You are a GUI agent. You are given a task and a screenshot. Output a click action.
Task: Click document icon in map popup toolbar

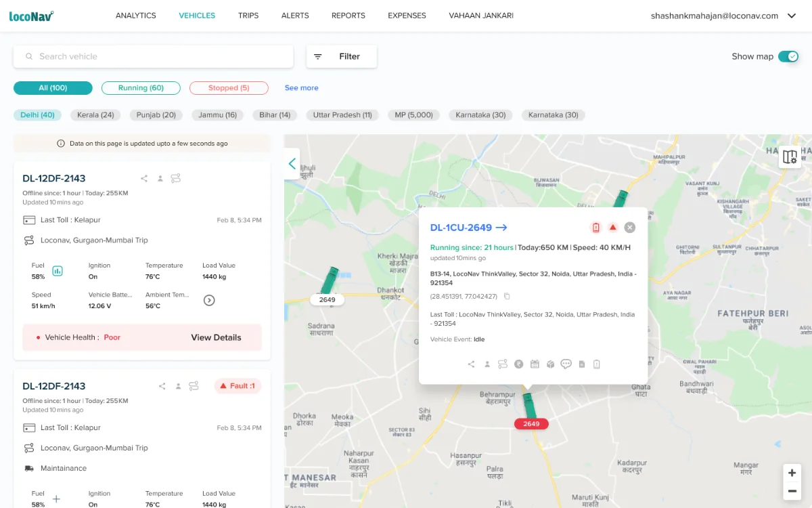click(582, 364)
